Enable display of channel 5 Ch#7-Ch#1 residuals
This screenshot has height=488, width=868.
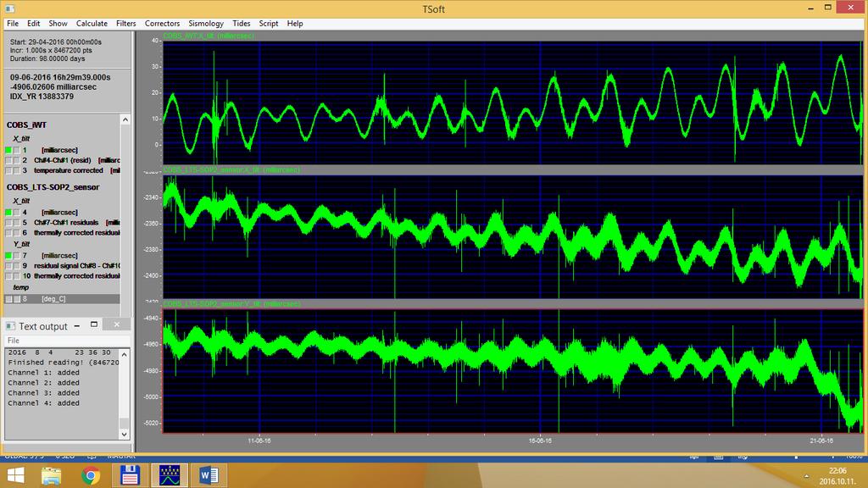[x=8, y=223]
